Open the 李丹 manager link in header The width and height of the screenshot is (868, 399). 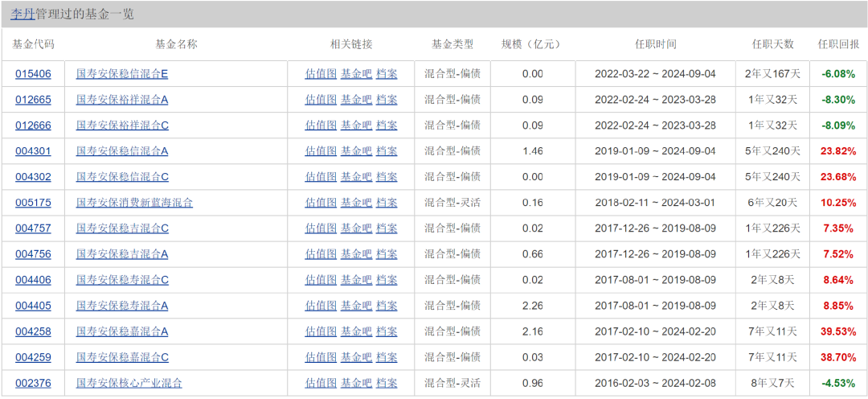click(23, 14)
